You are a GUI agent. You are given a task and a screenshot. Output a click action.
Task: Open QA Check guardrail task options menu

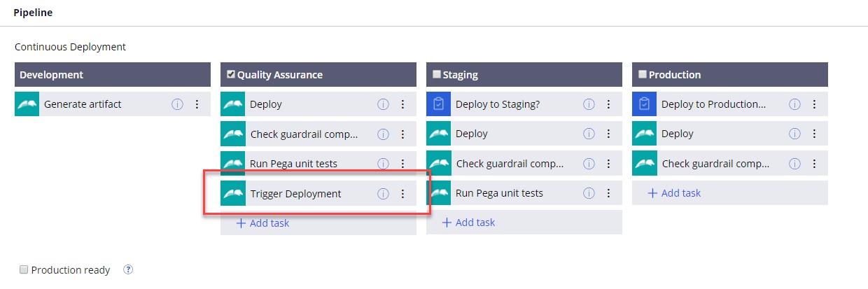coord(402,134)
